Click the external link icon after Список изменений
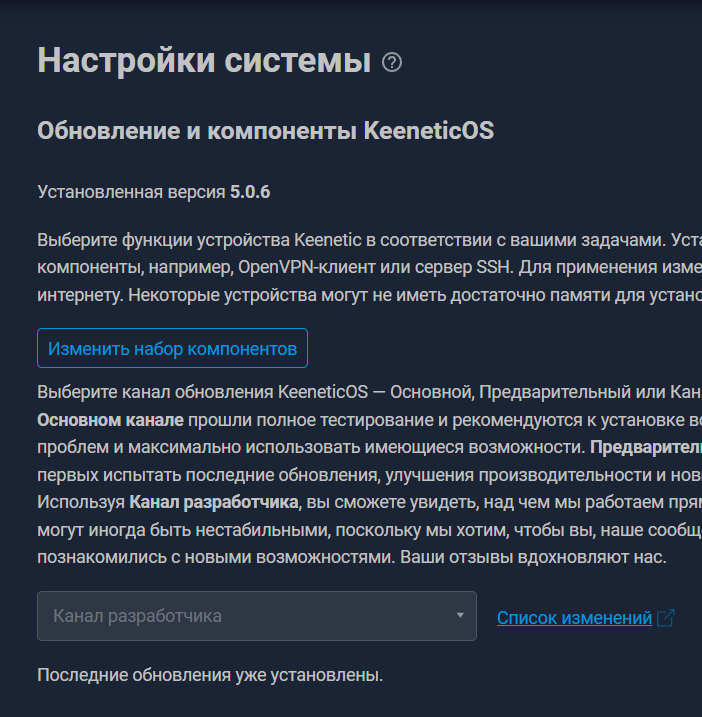Image resolution: width=702 pixels, height=717 pixels. [666, 618]
